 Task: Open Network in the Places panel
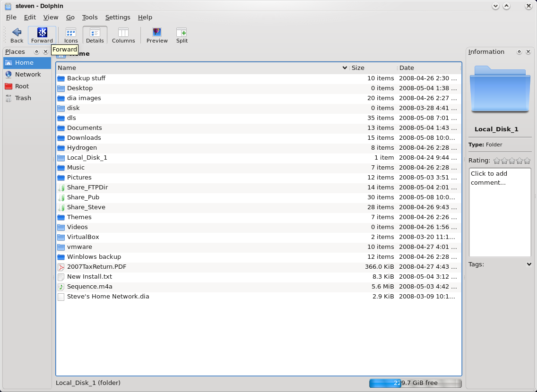(27, 75)
